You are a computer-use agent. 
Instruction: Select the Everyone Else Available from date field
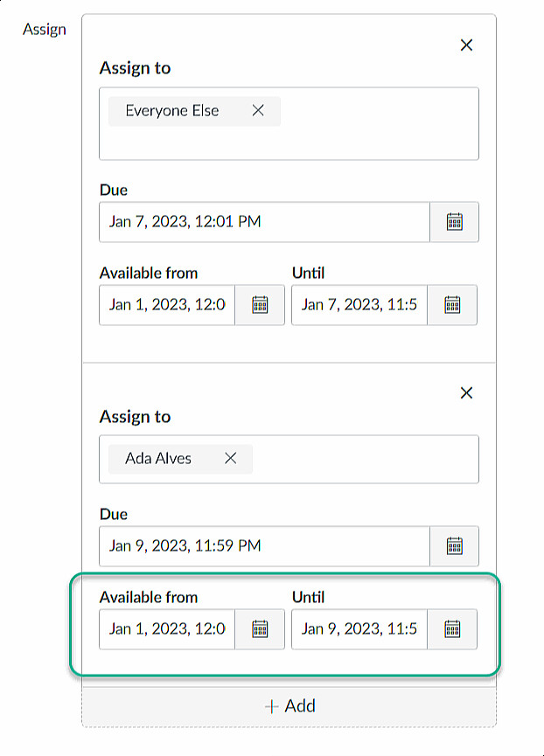pos(166,305)
